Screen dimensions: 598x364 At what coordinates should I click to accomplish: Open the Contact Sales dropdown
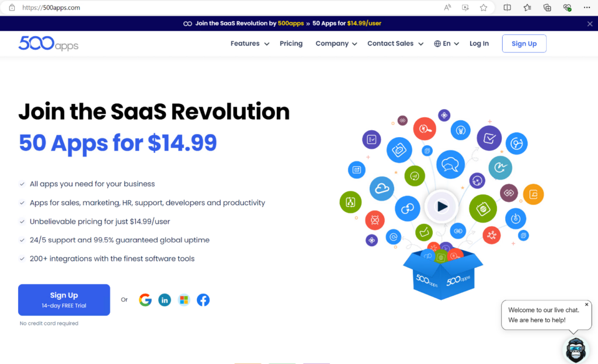point(395,43)
